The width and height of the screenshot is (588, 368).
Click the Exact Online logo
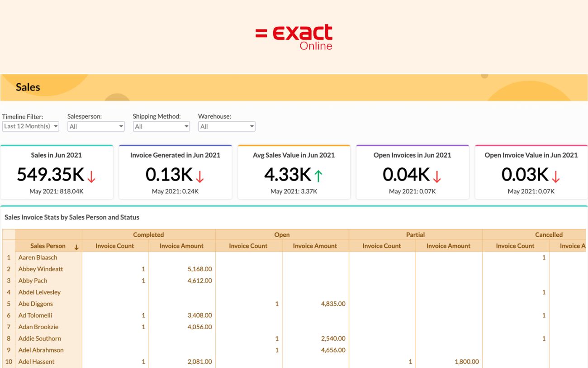click(x=294, y=37)
